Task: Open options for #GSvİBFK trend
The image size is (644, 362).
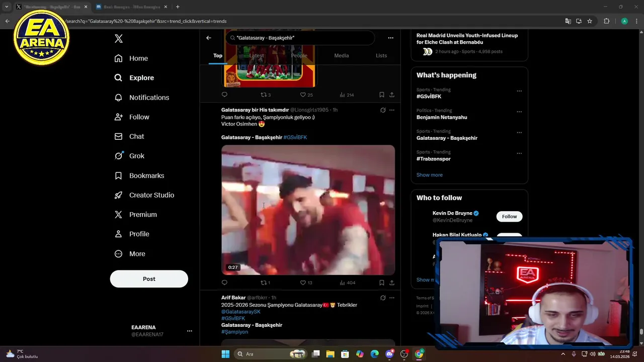Action: pyautogui.click(x=519, y=91)
